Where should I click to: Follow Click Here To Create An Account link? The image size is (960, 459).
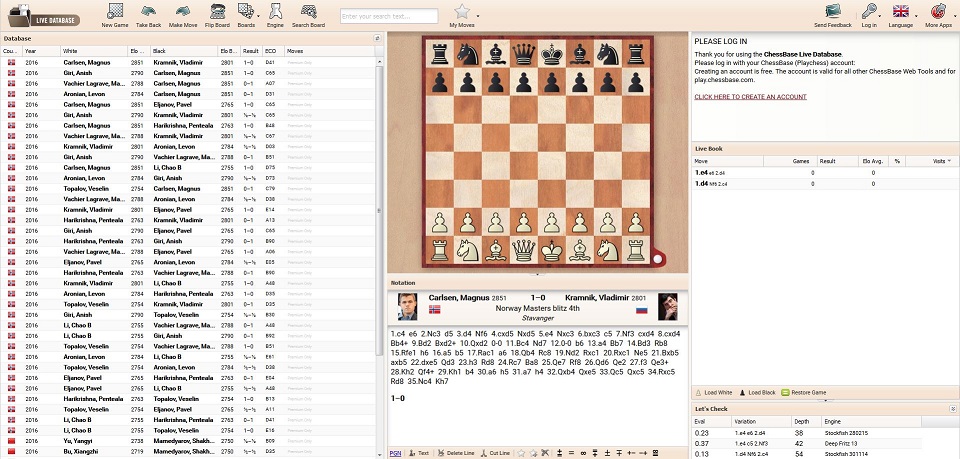click(750, 97)
